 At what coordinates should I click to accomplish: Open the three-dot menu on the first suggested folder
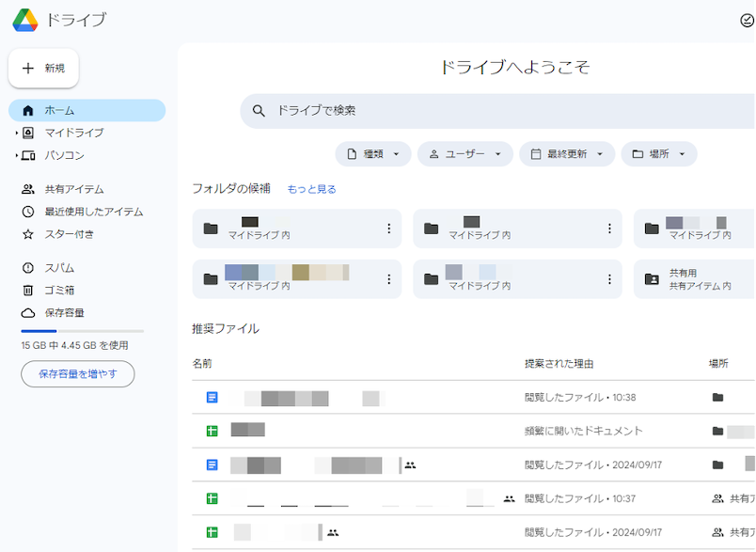(388, 229)
